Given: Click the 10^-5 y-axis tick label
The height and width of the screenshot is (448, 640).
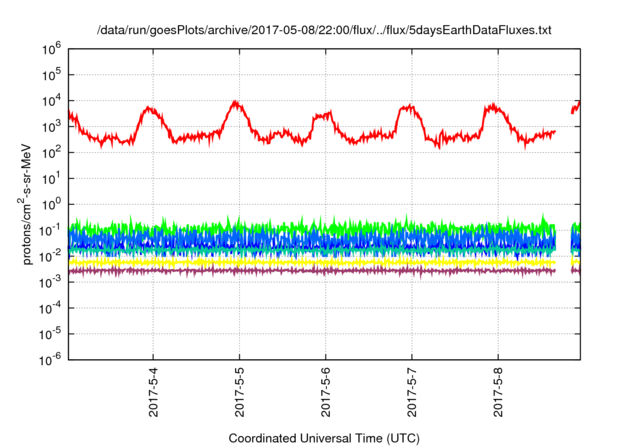Looking at the screenshot, I should point(51,335).
